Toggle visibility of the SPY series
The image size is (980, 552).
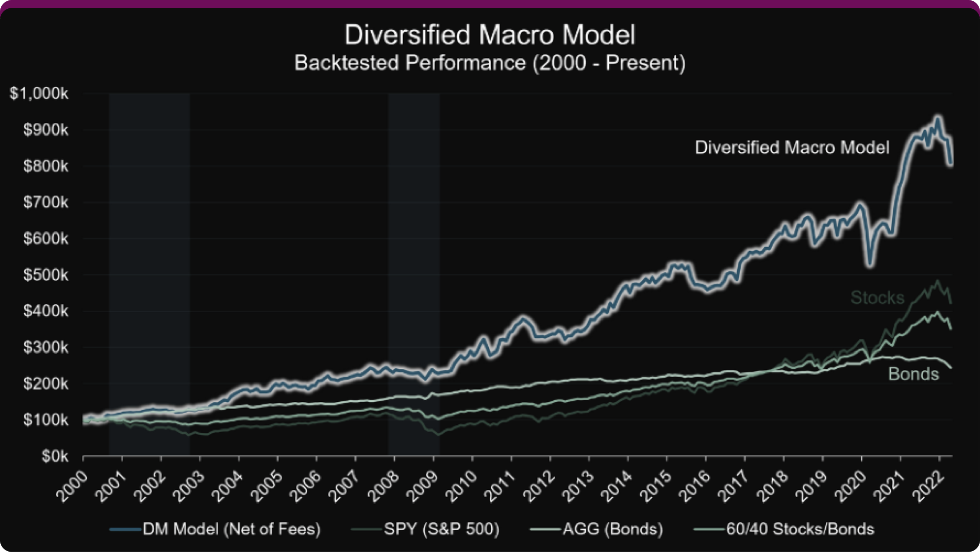pos(441,529)
